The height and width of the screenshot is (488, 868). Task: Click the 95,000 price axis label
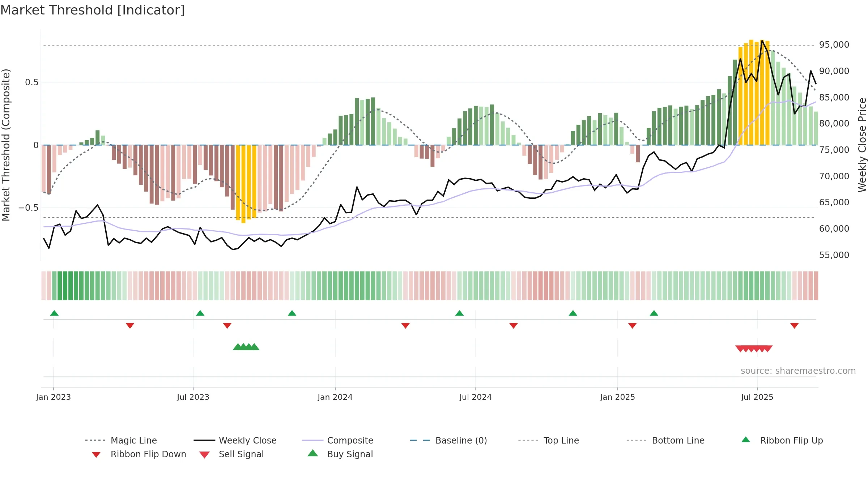[x=834, y=45]
